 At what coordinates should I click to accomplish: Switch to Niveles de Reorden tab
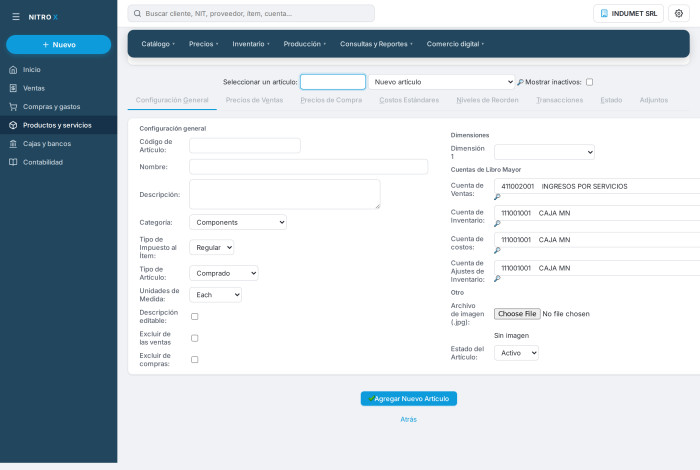click(x=488, y=100)
